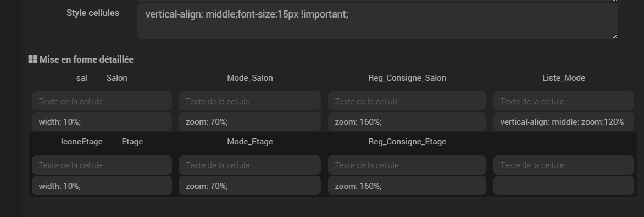Click the cell text field under Reg_Consigne_Etage
Screen dimensions: 644x217
pyautogui.click(x=407, y=165)
